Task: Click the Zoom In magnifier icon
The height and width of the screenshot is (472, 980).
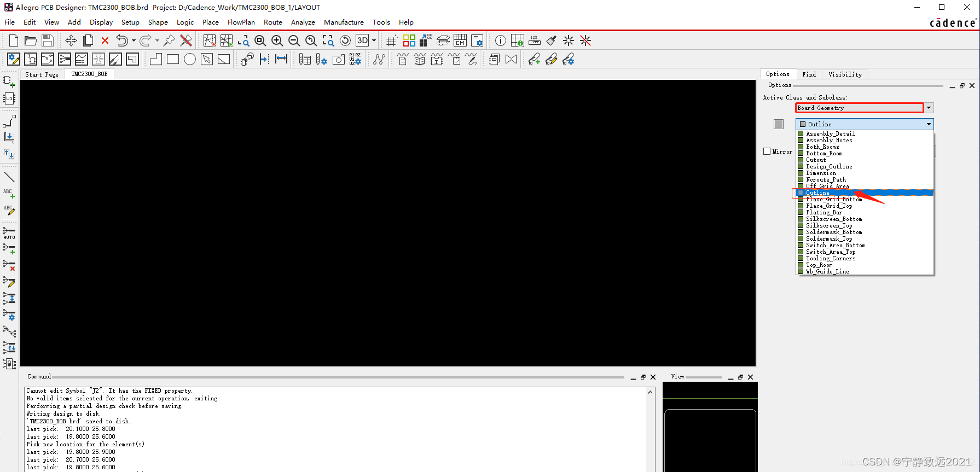Action: 277,40
